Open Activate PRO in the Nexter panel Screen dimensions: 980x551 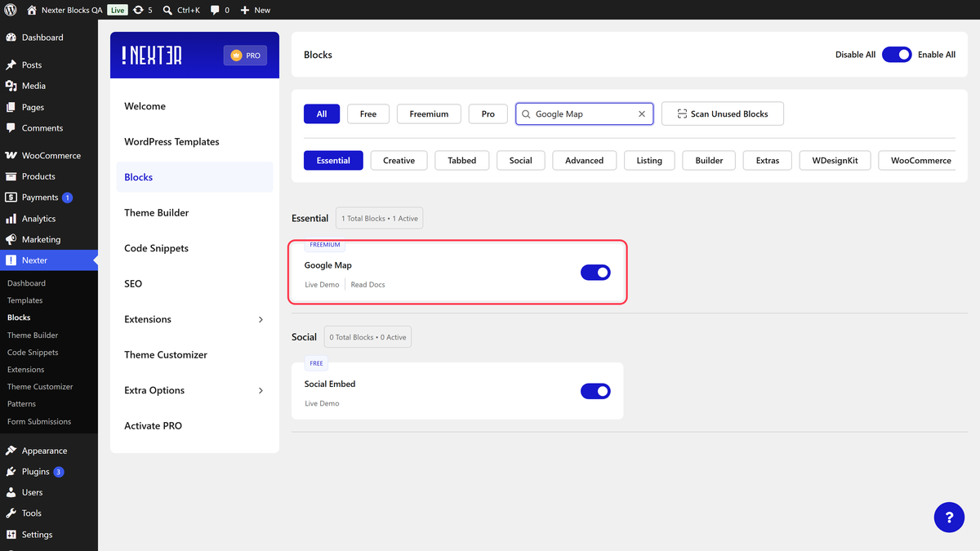(x=194, y=426)
